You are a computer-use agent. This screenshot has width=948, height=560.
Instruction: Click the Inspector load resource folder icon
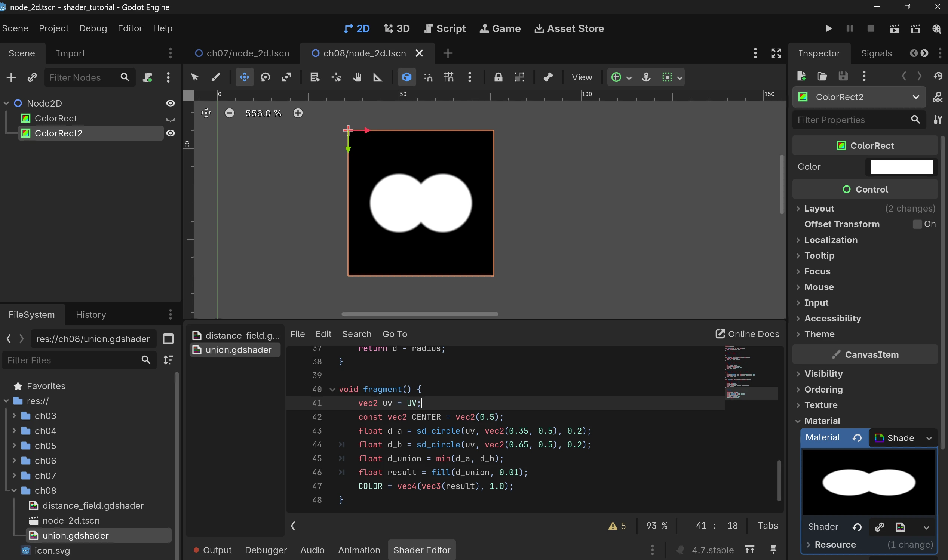pos(822,76)
